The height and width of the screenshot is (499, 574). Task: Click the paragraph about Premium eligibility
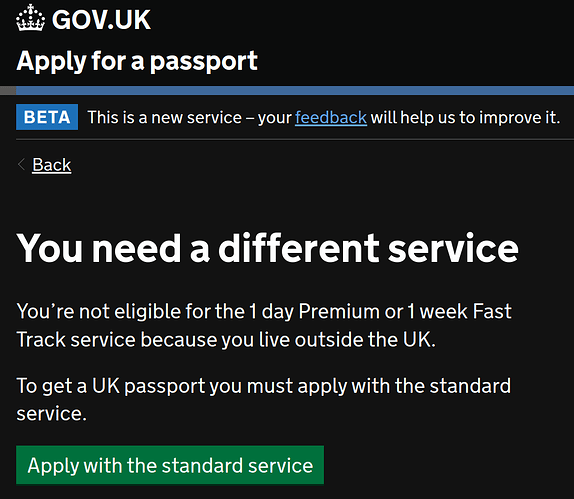(x=264, y=325)
